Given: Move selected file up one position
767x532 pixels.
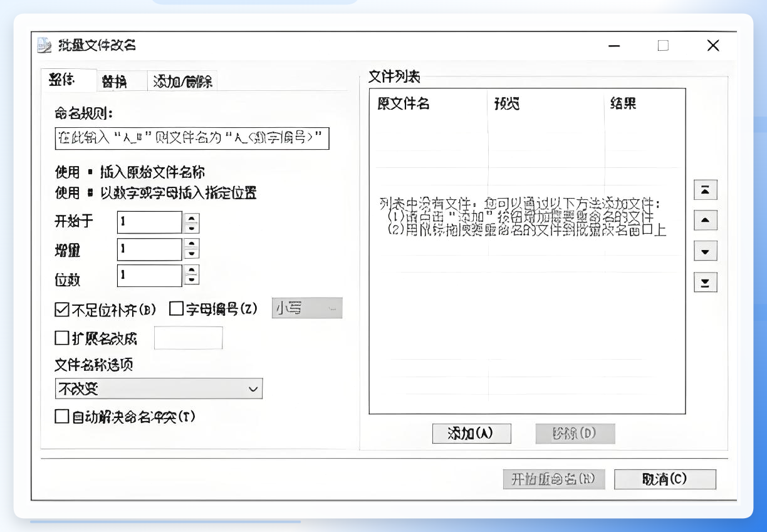Looking at the screenshot, I should pos(706,221).
